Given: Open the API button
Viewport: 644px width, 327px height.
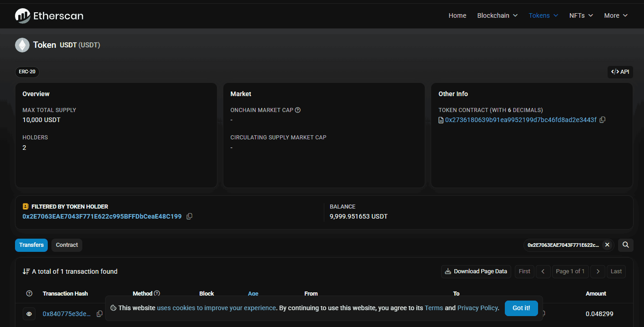Looking at the screenshot, I should pos(620,72).
